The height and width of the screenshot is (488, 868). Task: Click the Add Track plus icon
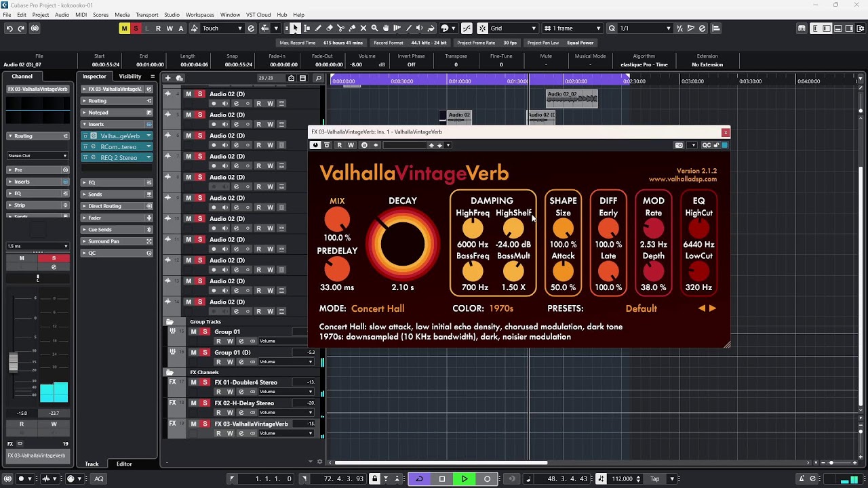(x=167, y=78)
